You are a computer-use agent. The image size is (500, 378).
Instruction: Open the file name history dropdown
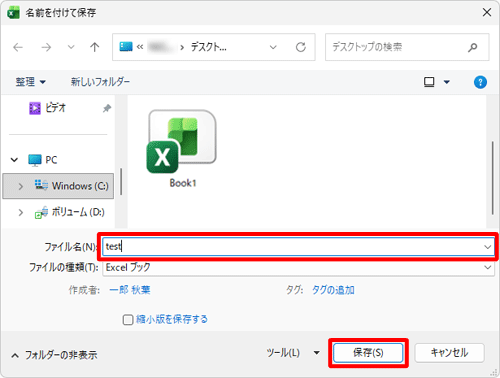click(488, 247)
